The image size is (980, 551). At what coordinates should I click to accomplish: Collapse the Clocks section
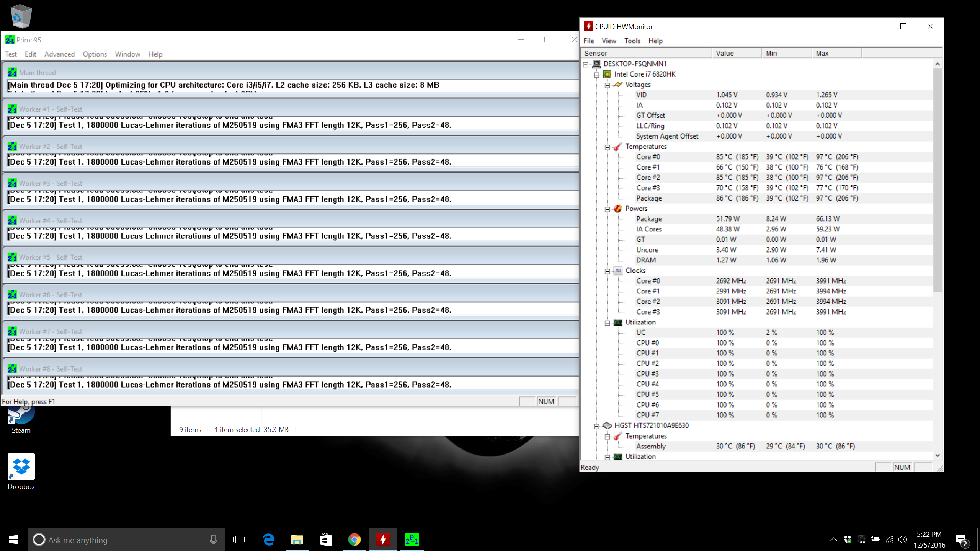pos(607,271)
